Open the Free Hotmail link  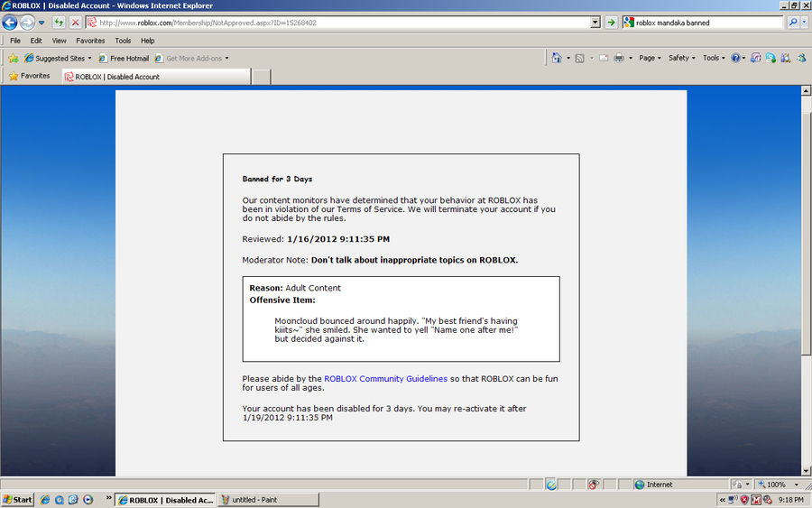[124, 58]
